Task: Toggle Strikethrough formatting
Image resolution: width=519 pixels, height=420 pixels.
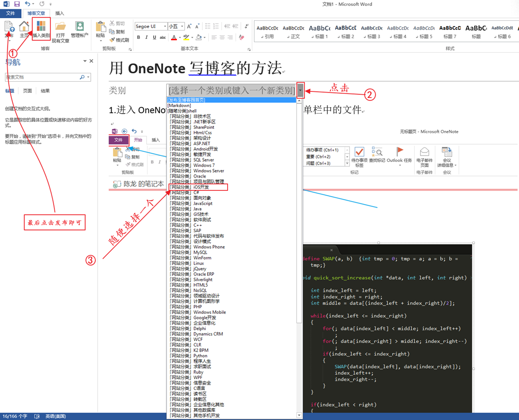Action: tap(163, 37)
